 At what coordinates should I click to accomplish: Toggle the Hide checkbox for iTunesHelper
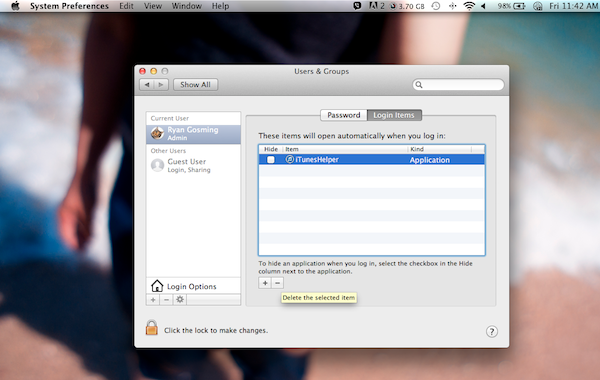coord(271,160)
